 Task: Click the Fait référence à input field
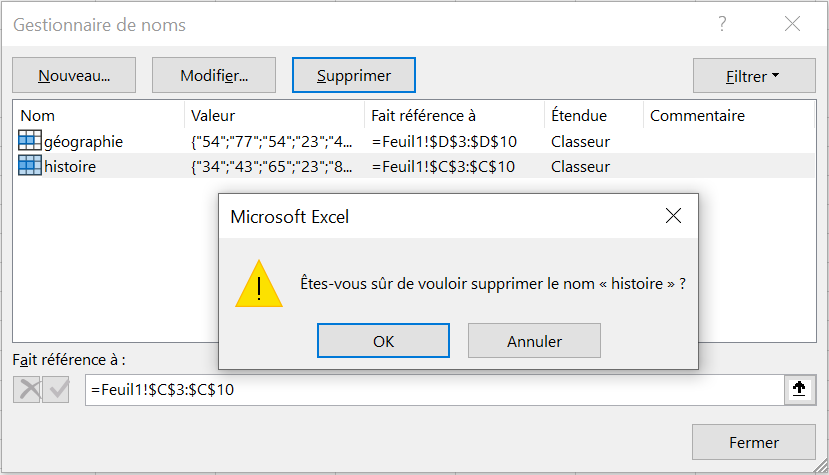(x=435, y=390)
